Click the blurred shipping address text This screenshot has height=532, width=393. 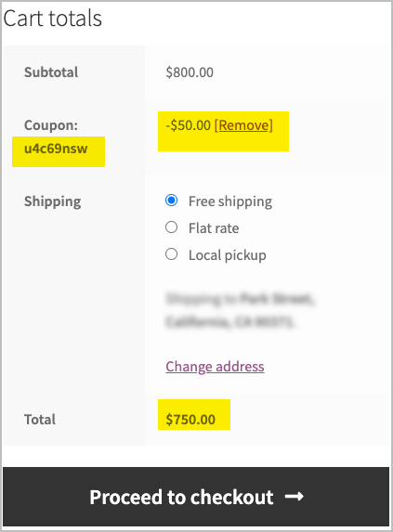(x=240, y=310)
